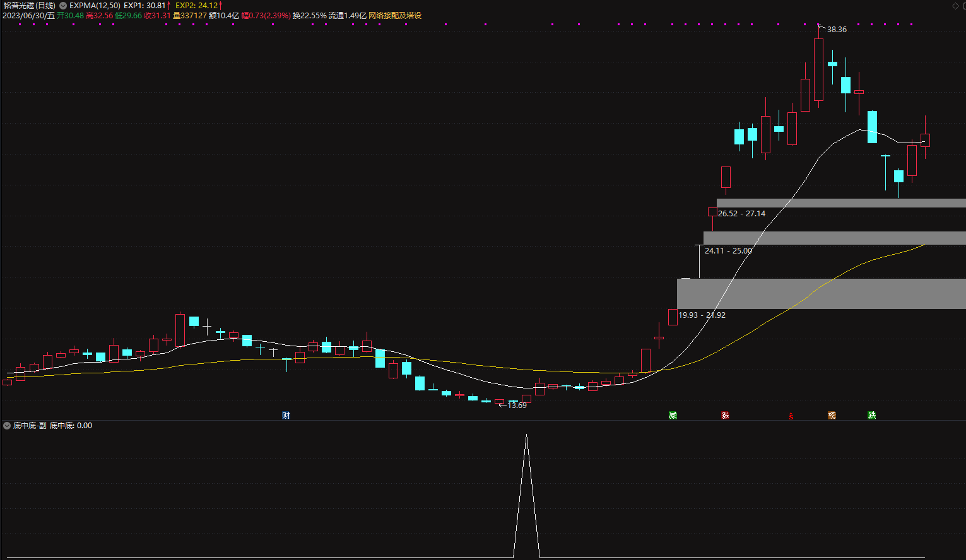Click the 13.69 low price label
The image size is (966, 560).
click(517, 405)
